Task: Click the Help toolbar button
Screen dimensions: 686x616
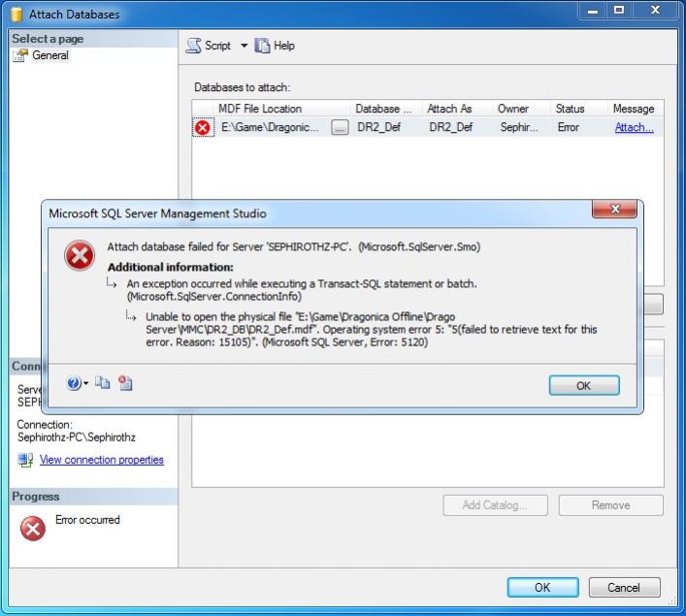Action: click(x=275, y=46)
